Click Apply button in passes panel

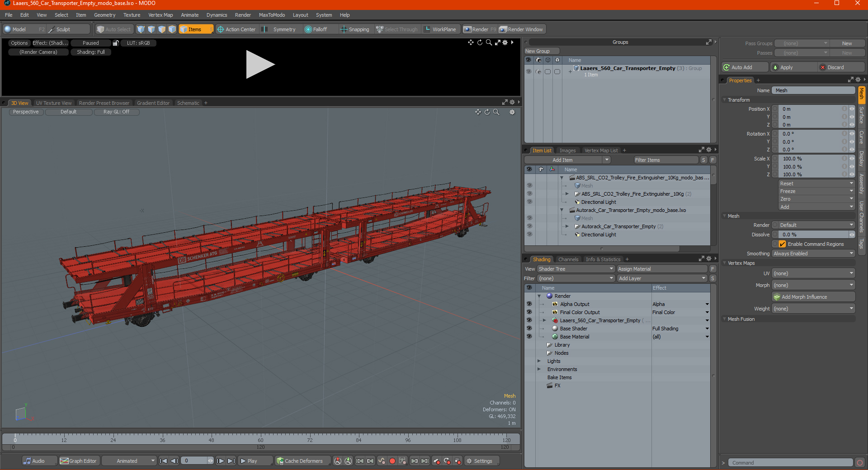tap(794, 67)
